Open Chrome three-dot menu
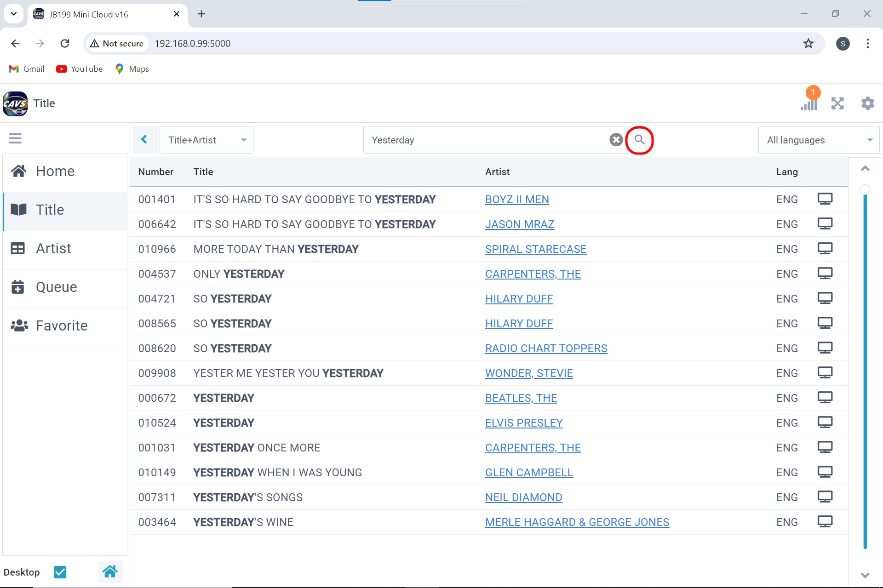The height and width of the screenshot is (588, 883). (x=867, y=44)
